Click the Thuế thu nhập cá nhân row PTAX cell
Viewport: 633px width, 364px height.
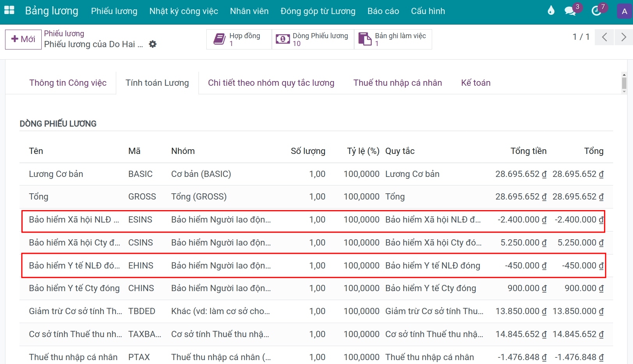click(x=139, y=357)
